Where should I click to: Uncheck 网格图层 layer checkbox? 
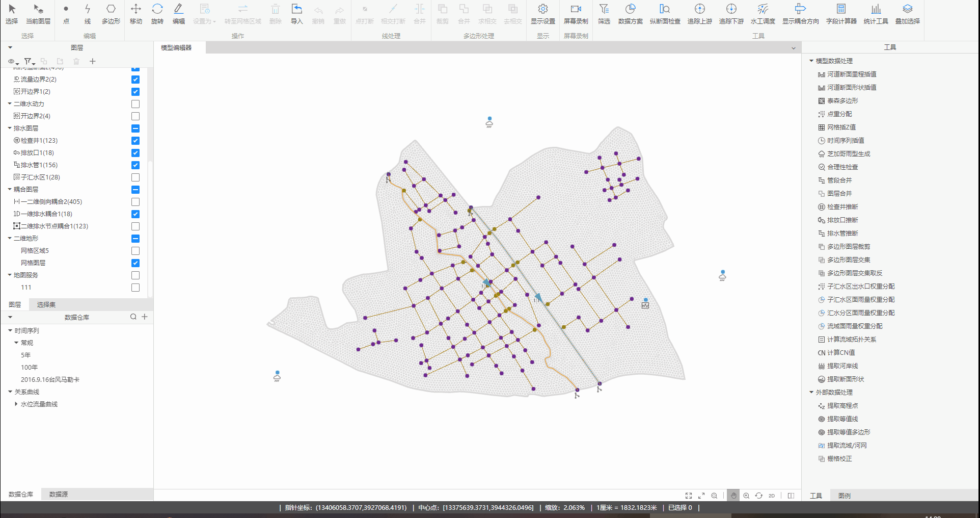pos(135,263)
